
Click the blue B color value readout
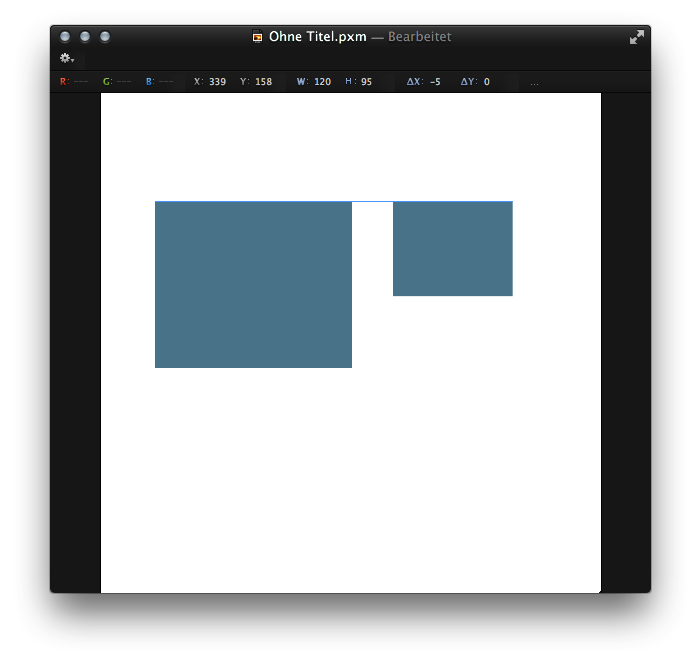159,82
